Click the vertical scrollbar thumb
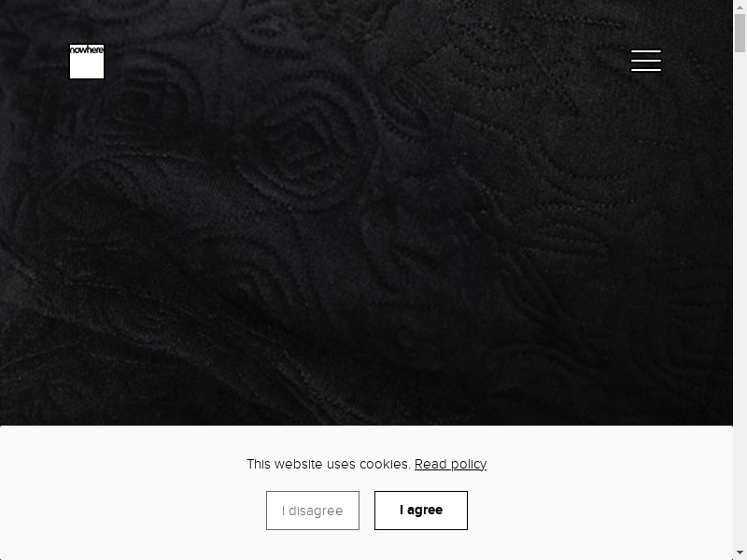 (740, 33)
